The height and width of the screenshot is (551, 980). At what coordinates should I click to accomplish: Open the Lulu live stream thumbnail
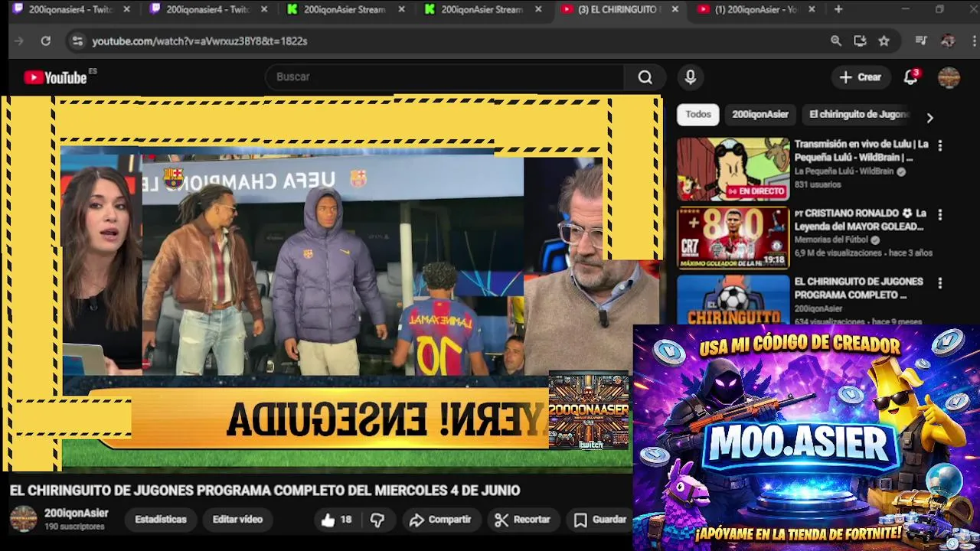733,169
